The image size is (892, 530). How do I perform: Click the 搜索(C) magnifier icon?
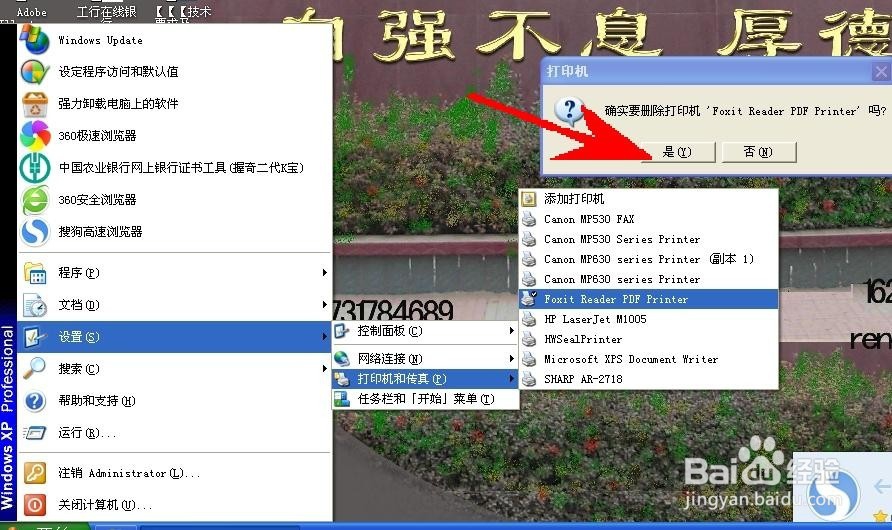(x=35, y=368)
